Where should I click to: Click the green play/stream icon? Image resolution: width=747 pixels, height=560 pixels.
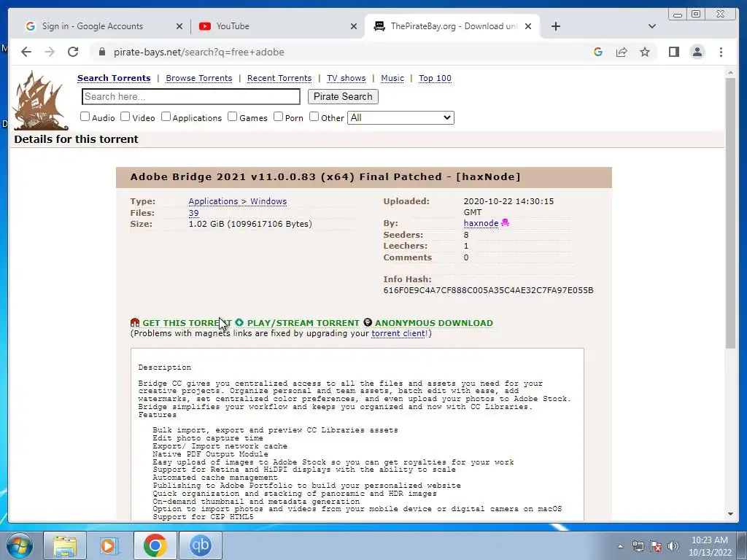239,322
